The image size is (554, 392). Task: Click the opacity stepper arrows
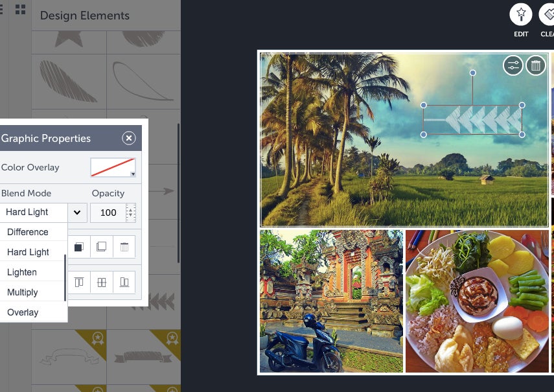(131, 213)
